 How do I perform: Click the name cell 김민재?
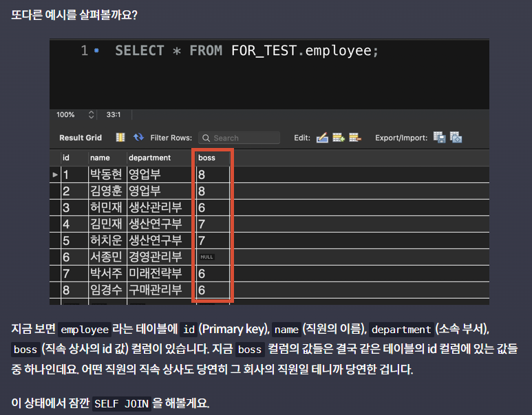tap(106, 224)
